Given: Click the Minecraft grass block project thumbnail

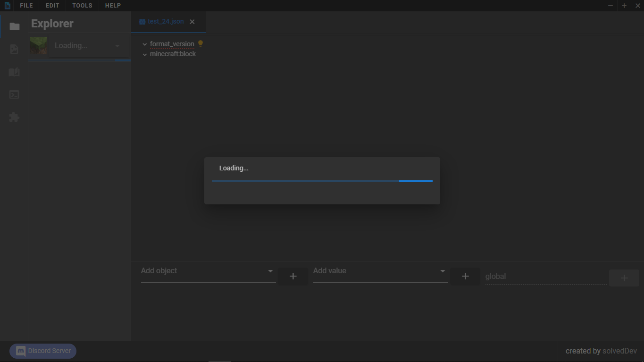Looking at the screenshot, I should pos(39,46).
